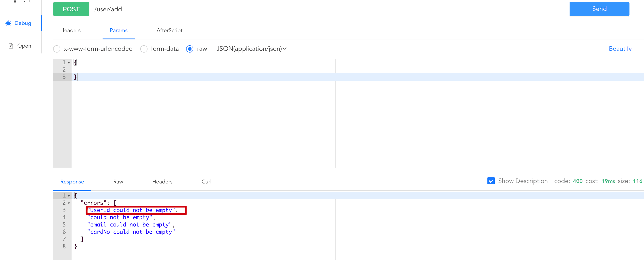
Task: Open the Curl tab
Action: (206, 182)
